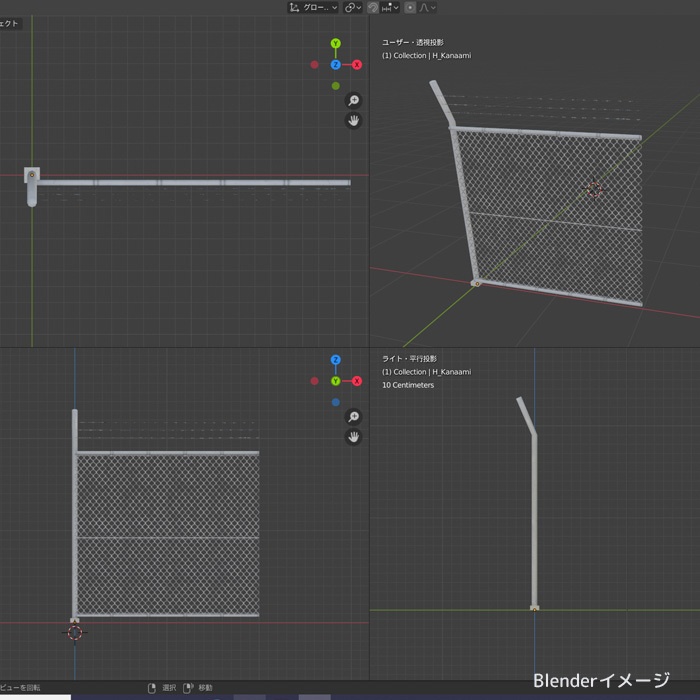The height and width of the screenshot is (700, 700).
Task: Select the bent fence post in right orthographic viewport
Action: tap(534, 513)
